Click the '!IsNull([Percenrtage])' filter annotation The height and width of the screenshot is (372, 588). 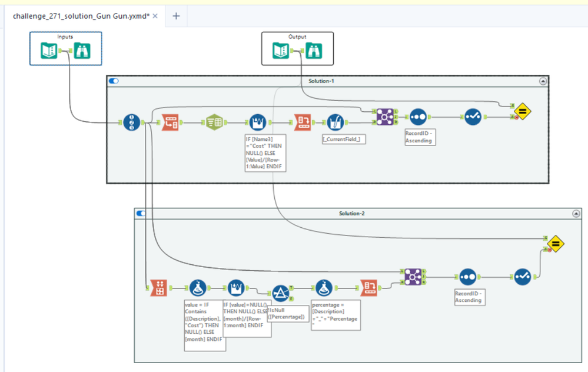[x=288, y=314]
